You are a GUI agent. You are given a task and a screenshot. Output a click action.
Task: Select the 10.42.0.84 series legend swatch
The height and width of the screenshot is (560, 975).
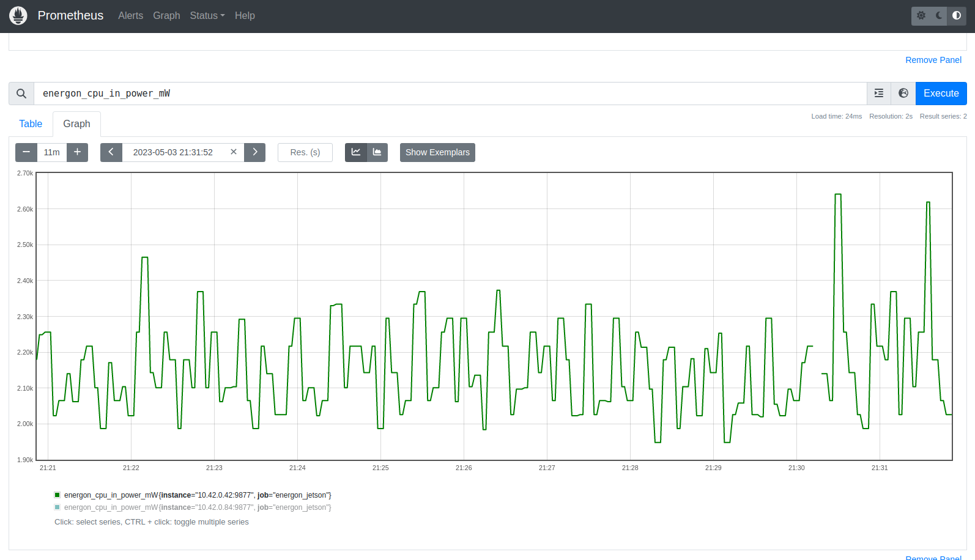click(x=57, y=507)
